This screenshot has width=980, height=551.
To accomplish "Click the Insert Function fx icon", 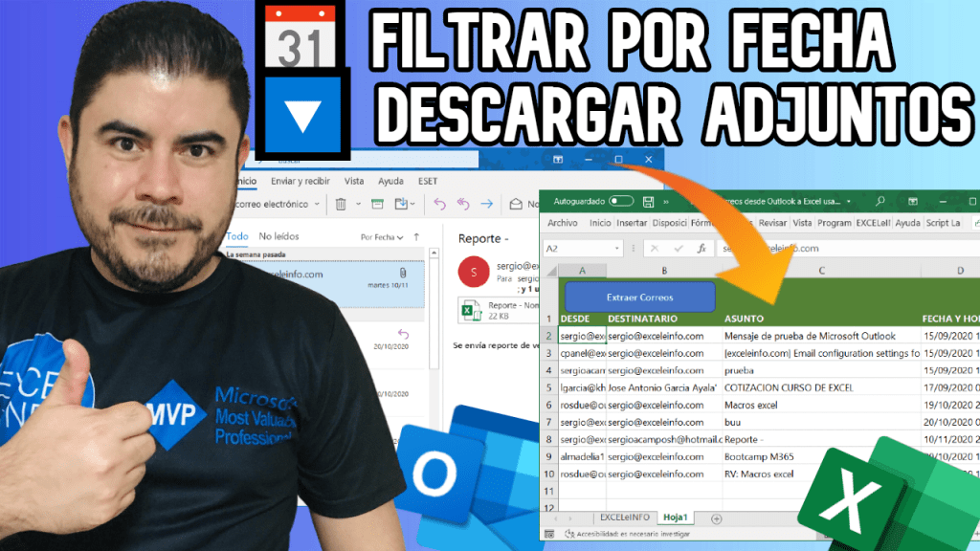I will click(702, 248).
